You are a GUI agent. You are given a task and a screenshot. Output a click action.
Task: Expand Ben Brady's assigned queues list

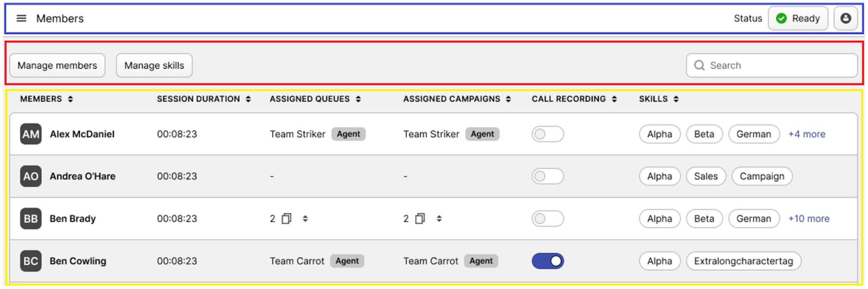[x=305, y=219]
